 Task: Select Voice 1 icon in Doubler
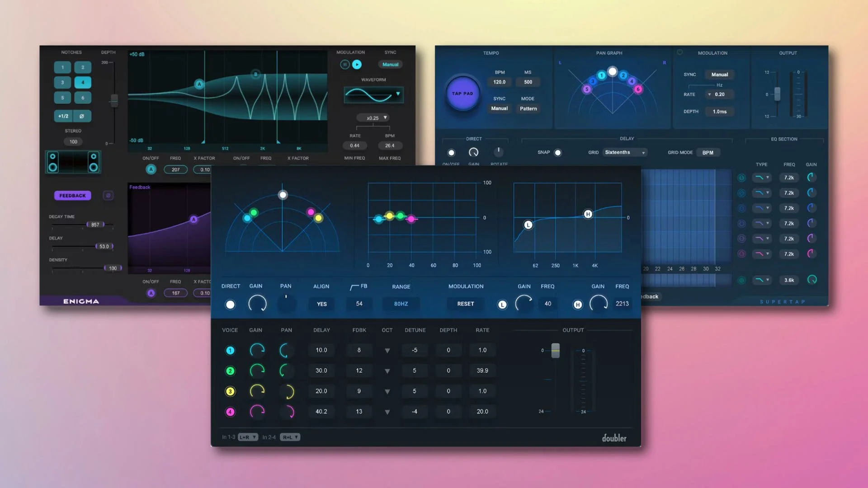click(230, 350)
